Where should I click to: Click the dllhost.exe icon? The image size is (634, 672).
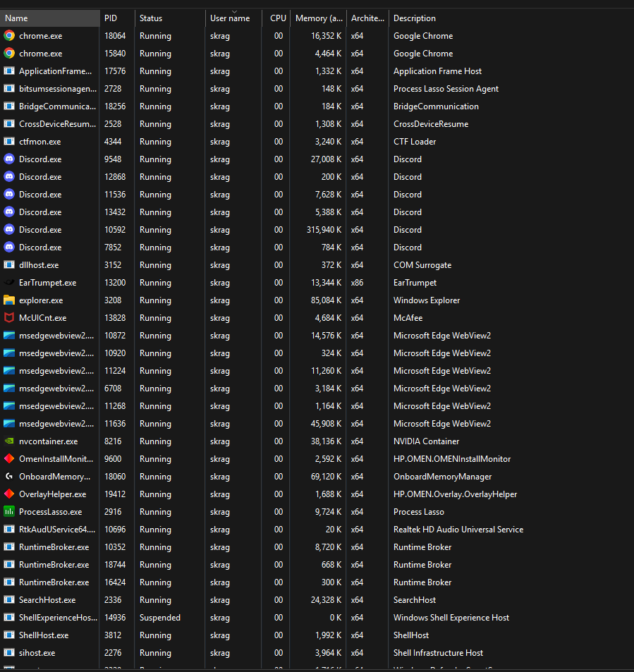tap(9, 265)
